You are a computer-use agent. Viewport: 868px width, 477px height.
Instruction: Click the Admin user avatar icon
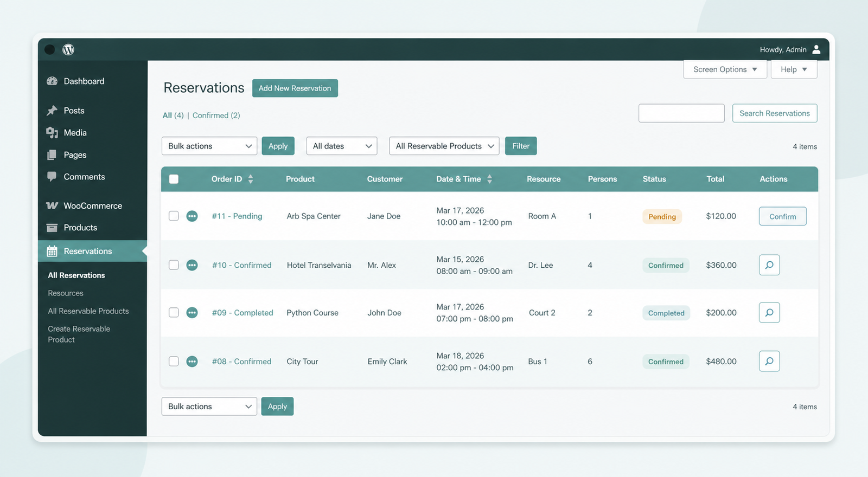816,49
